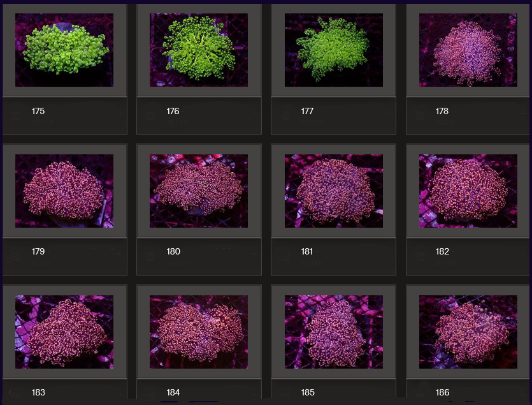Open the green coral thumbnail for image 177
The image size is (532, 405).
tap(333, 50)
